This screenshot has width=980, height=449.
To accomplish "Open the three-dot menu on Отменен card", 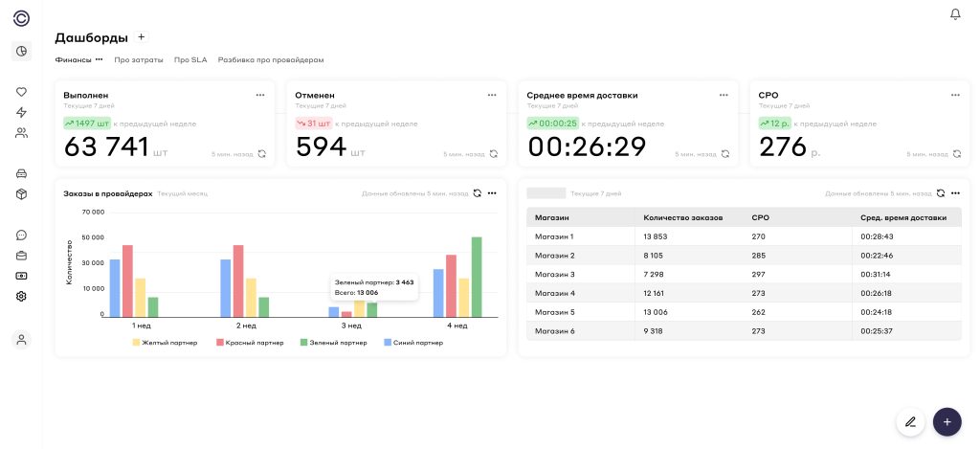I will (492, 95).
